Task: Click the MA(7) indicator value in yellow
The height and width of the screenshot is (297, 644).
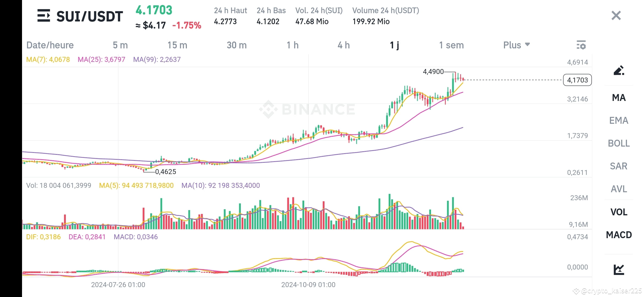Action: [48, 59]
